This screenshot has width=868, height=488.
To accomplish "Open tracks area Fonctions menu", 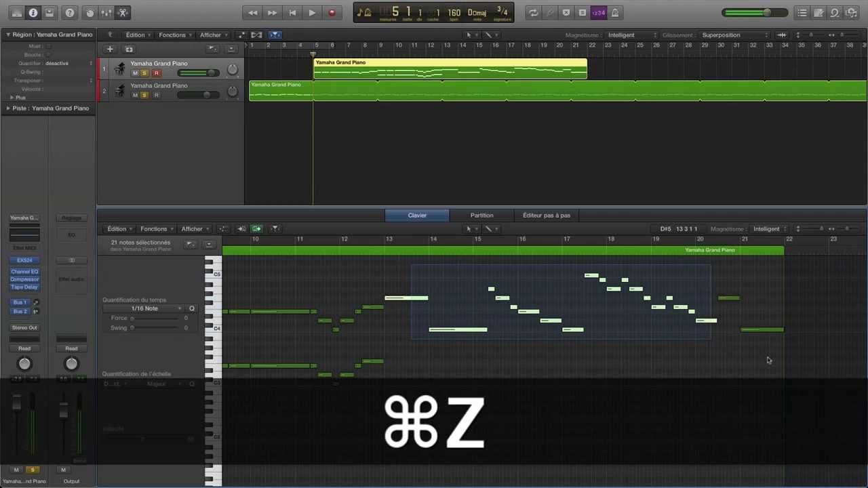I will 174,35.
